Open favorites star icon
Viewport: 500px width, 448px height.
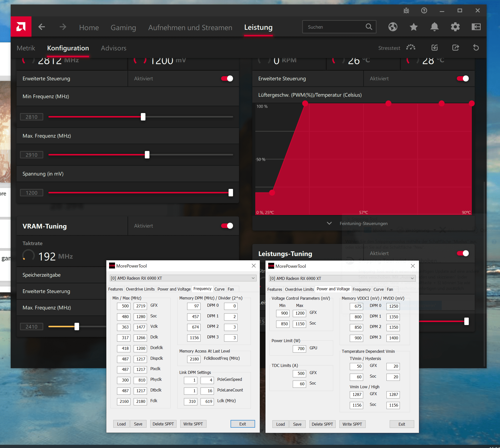(x=413, y=27)
